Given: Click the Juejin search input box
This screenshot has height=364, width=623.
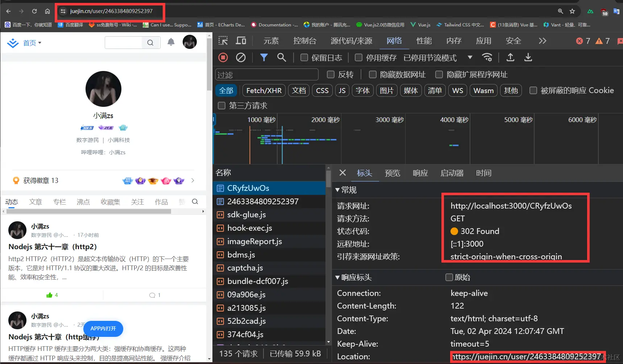Looking at the screenshot, I should [x=124, y=43].
